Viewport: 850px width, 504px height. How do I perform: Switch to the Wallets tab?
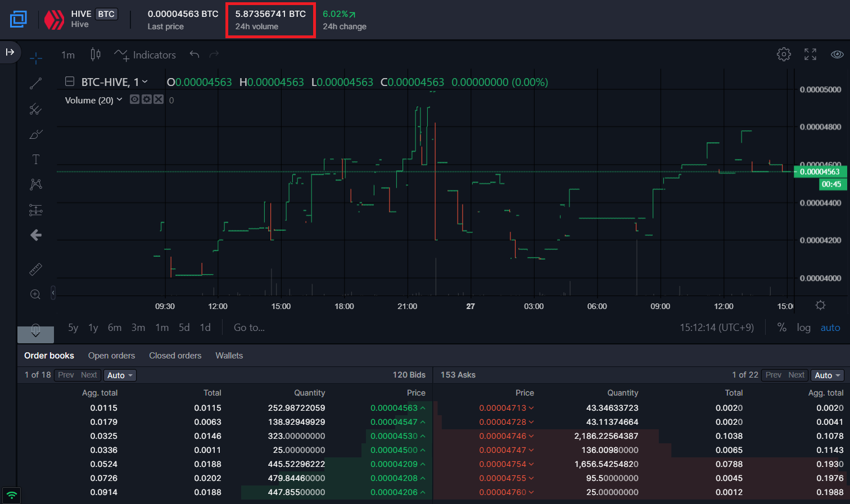click(229, 356)
